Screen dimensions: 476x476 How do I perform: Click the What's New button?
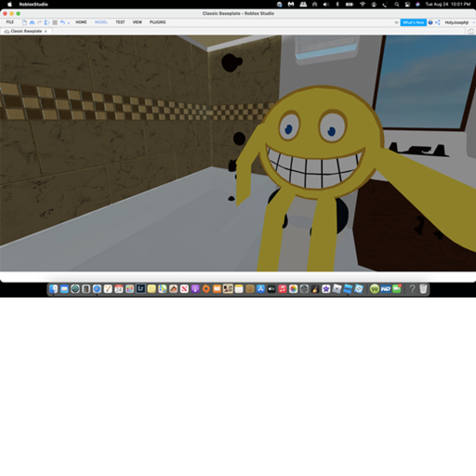pos(414,22)
